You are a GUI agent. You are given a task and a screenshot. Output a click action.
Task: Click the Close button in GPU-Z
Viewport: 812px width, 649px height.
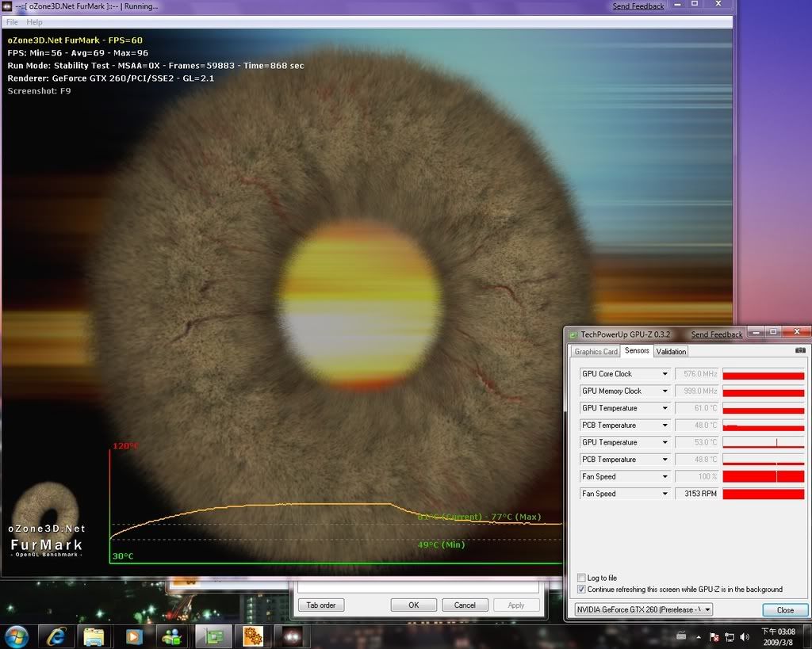pyautogui.click(x=785, y=610)
